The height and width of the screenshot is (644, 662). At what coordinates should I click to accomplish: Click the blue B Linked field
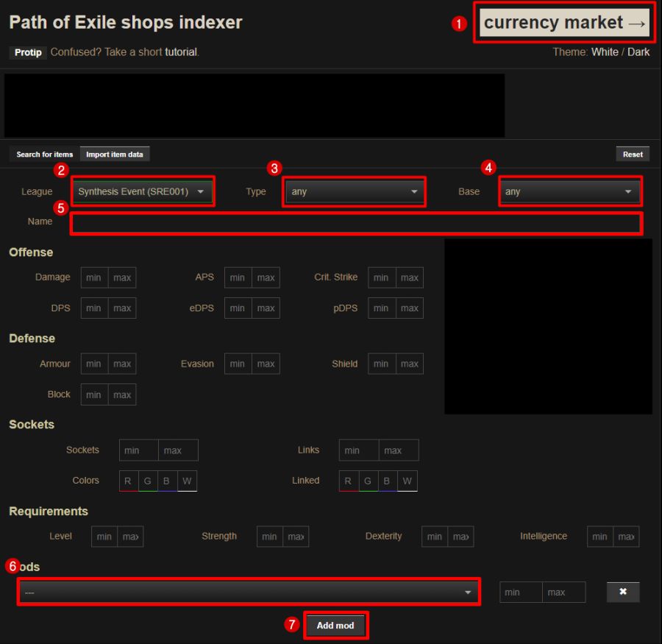point(387,481)
